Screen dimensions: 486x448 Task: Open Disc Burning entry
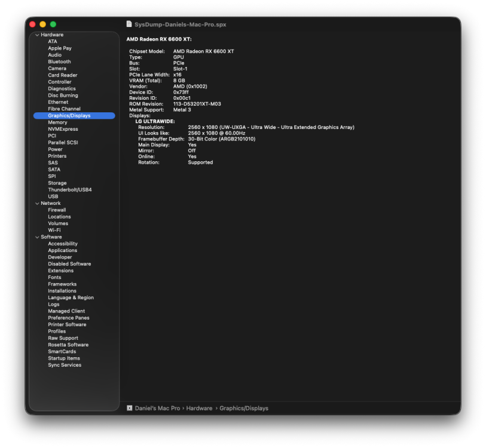point(63,96)
